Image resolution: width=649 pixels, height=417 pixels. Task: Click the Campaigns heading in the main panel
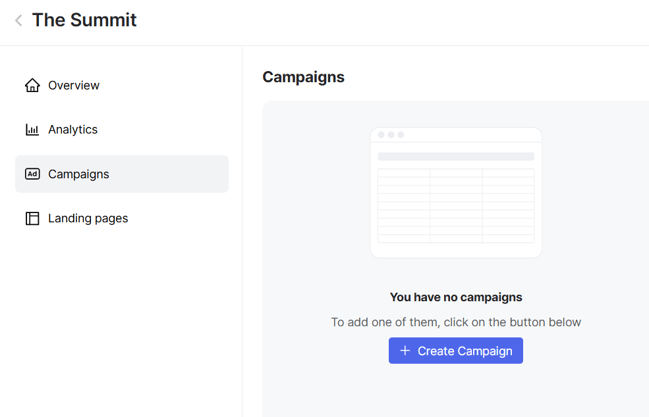[303, 77]
